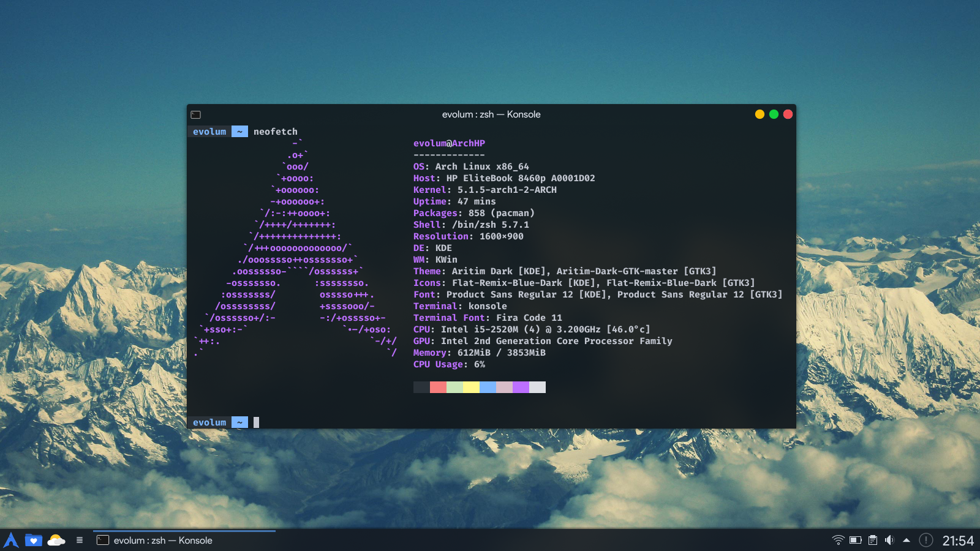Open the battery status tray icon
Viewport: 980px width, 551px height.
point(856,540)
